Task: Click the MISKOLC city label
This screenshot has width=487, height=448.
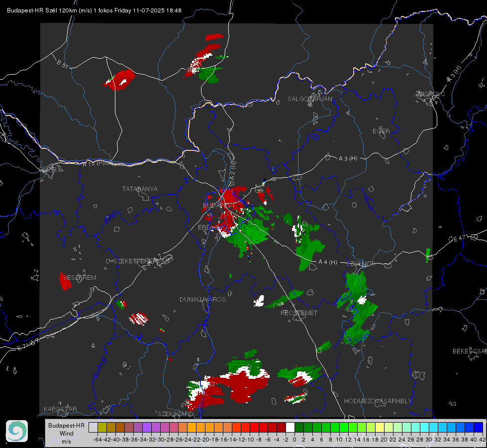Action: [431, 94]
